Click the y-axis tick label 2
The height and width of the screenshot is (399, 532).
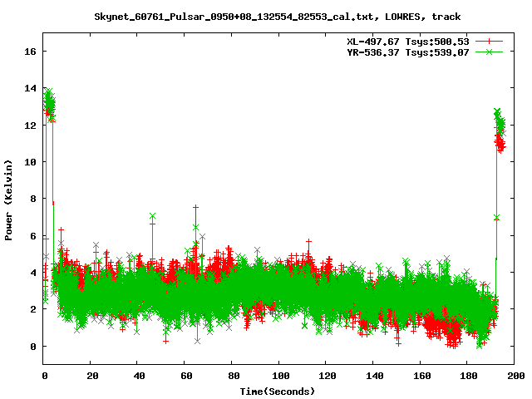[33, 309]
